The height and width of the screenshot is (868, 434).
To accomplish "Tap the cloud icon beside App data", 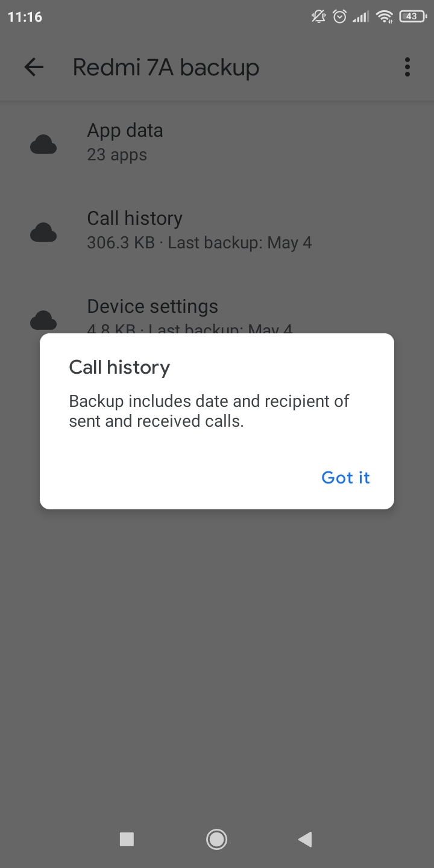I will 43,145.
